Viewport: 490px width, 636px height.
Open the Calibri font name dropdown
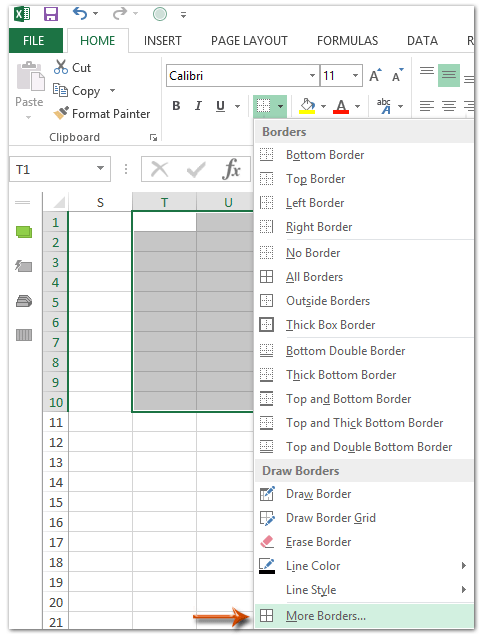point(312,76)
